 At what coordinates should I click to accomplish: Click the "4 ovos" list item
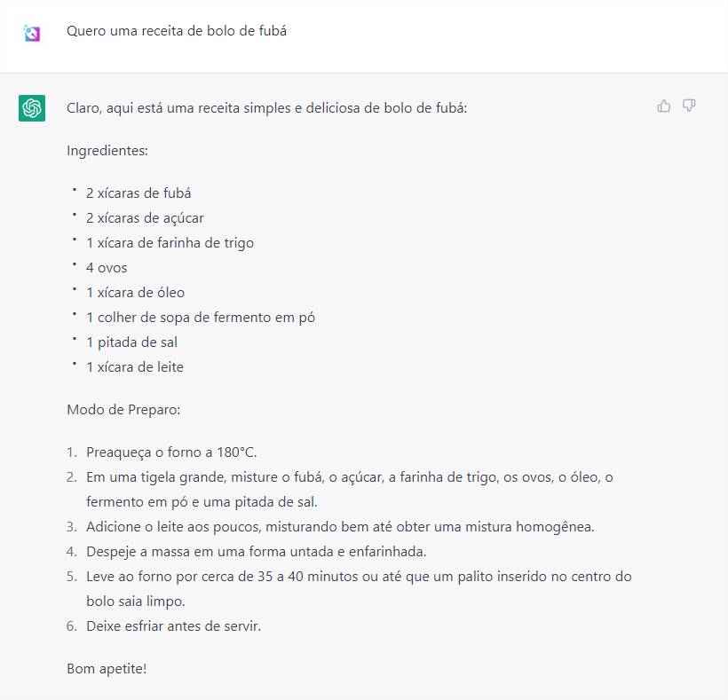pyautogui.click(x=107, y=268)
